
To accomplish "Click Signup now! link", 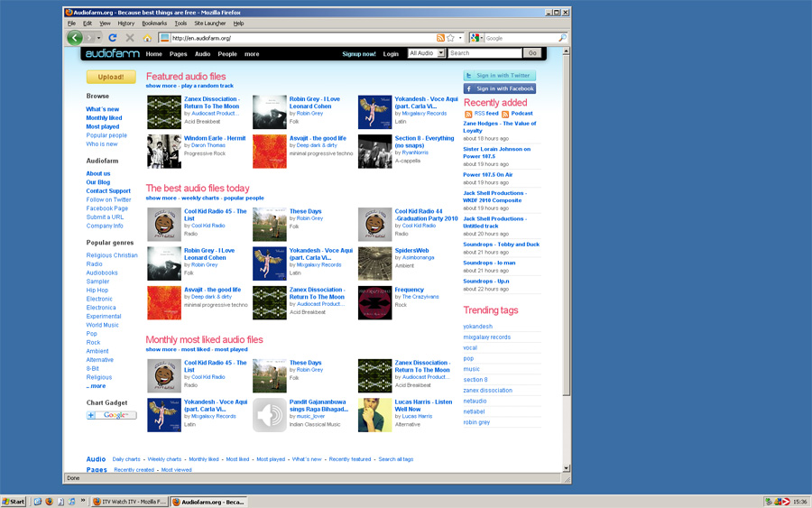I will [359, 54].
